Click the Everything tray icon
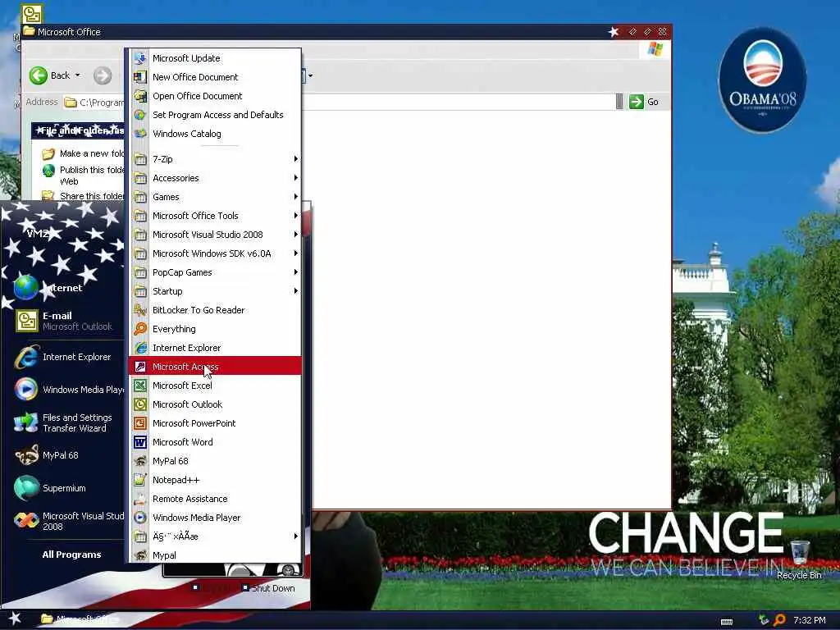Viewport: 840px width, 630px height. coord(779,620)
